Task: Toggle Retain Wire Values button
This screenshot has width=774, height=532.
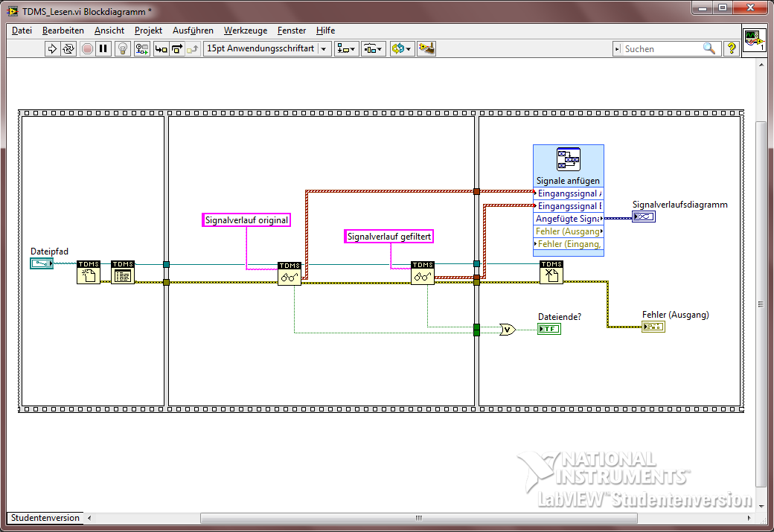Action: click(x=142, y=48)
